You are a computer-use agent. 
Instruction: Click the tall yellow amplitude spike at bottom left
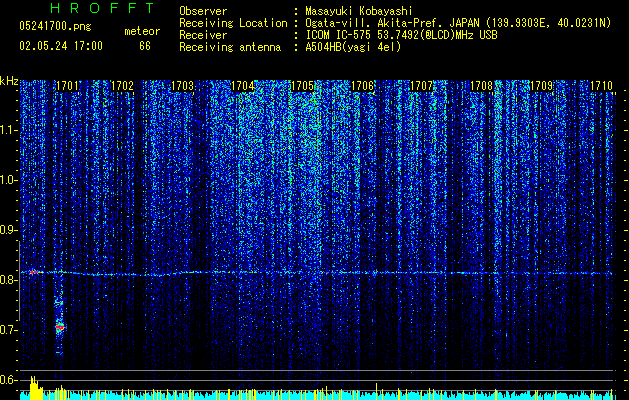tap(36, 388)
